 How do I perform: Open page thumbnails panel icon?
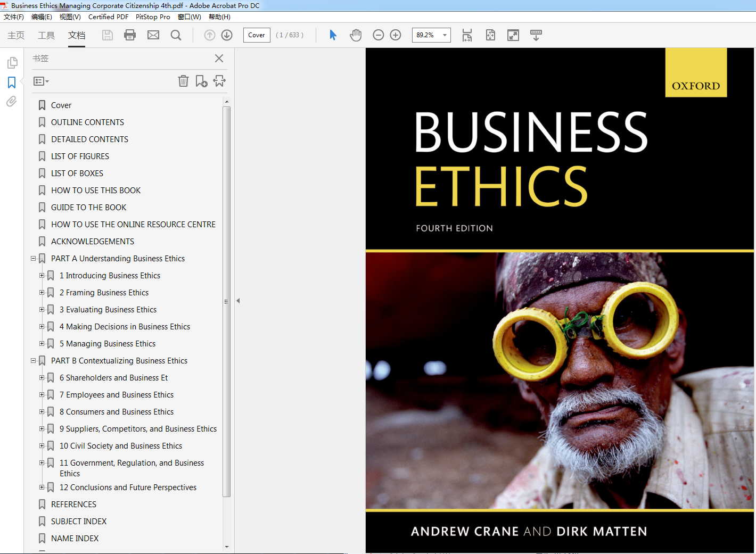coord(12,63)
